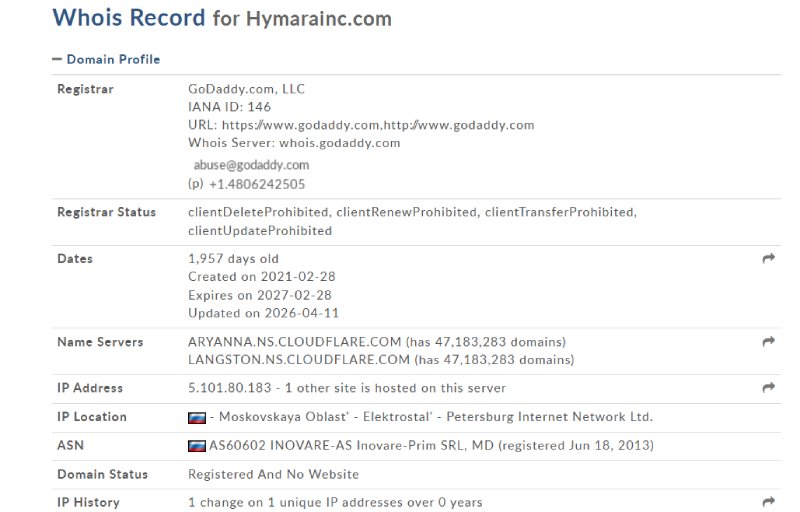The image size is (800, 512).
Task: Open share arrow in Dates row
Action: tap(768, 259)
